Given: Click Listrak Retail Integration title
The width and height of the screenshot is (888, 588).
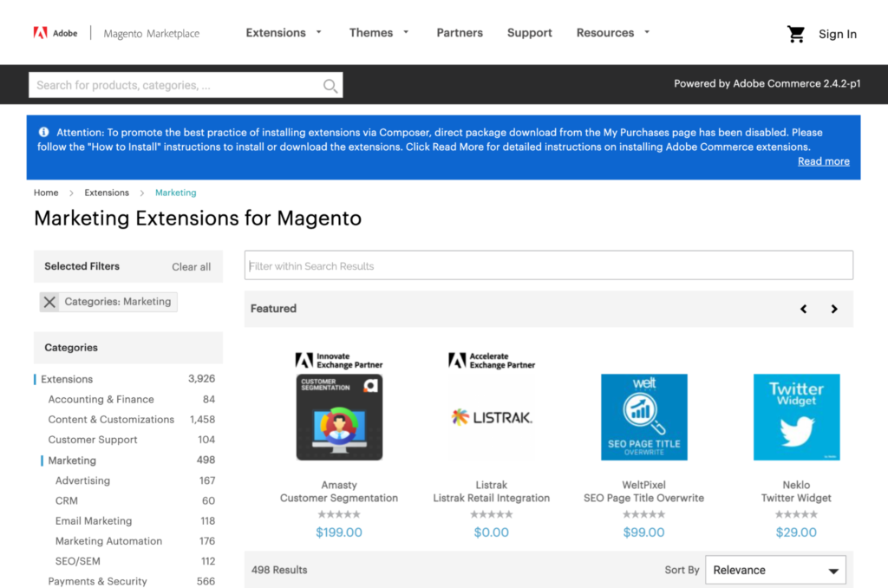Looking at the screenshot, I should point(492,498).
